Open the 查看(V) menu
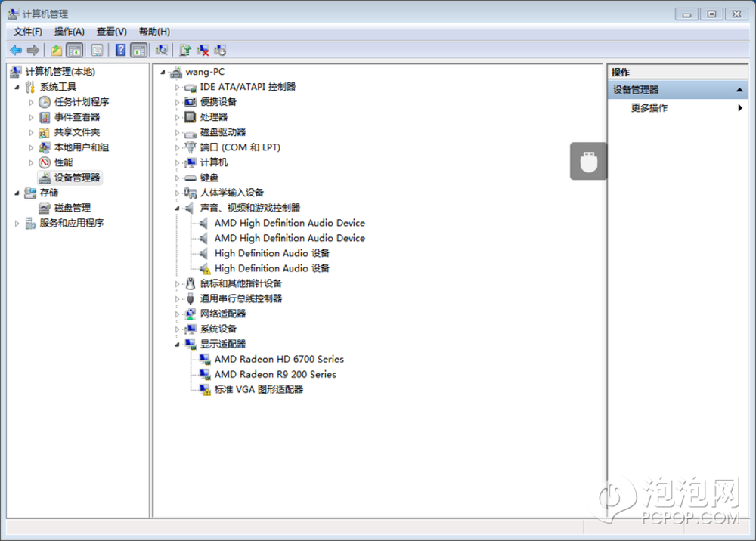Viewport: 756px width, 541px height. pyautogui.click(x=111, y=32)
